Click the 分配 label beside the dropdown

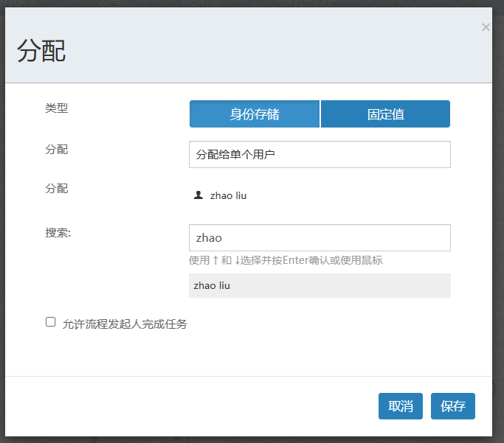coord(56,150)
